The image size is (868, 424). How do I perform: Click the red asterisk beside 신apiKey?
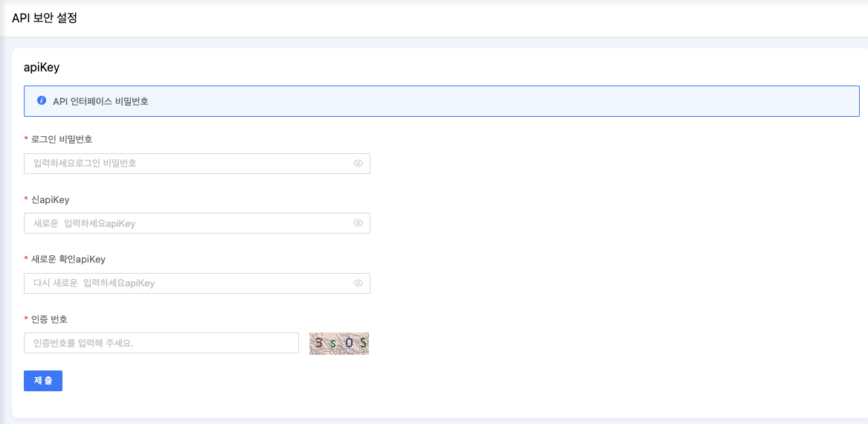(26, 200)
